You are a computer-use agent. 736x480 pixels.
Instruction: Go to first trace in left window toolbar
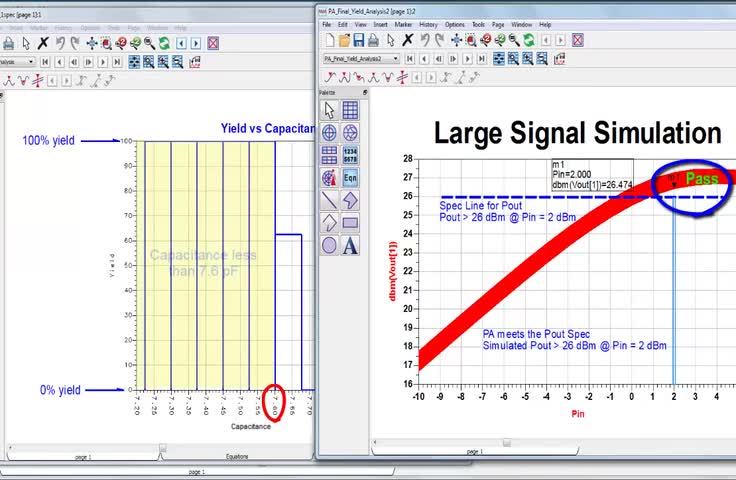pyautogui.click(x=45, y=61)
